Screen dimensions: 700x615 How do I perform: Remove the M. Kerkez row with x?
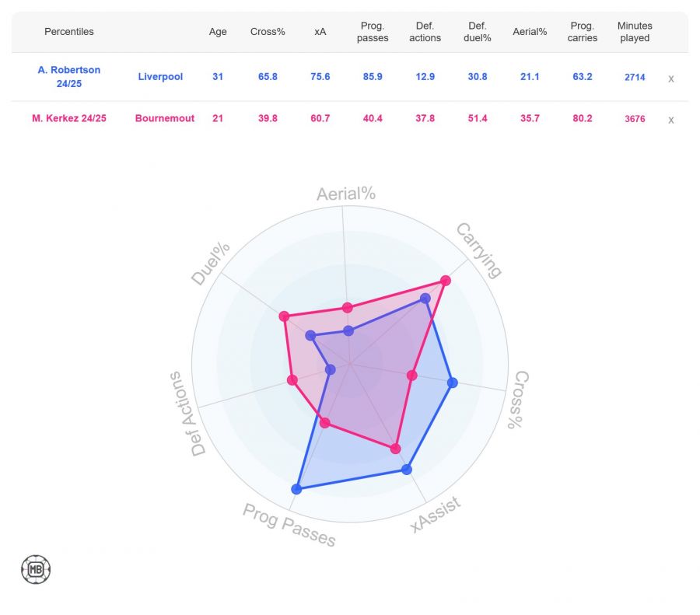click(x=670, y=119)
